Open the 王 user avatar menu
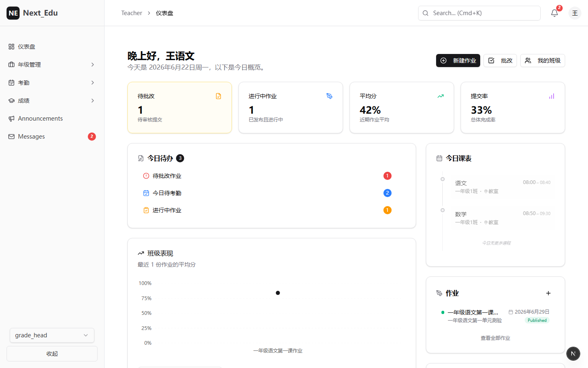The height and width of the screenshot is (368, 588). click(x=575, y=13)
